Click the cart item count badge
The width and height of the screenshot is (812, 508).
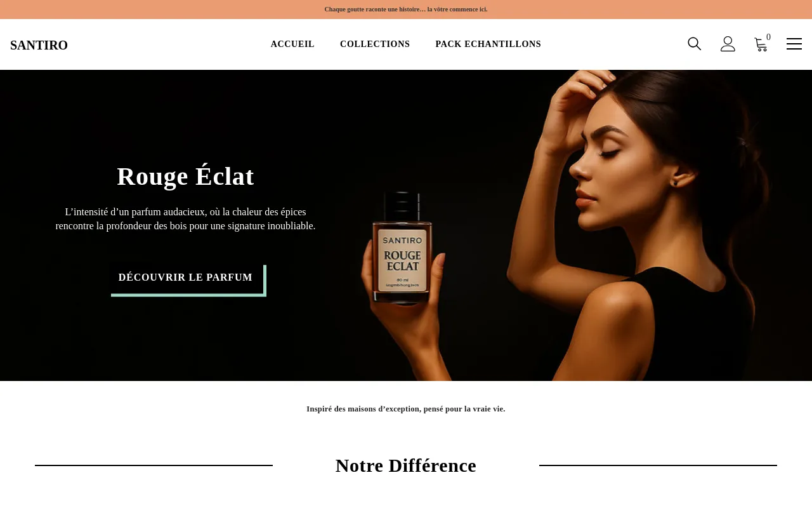[768, 37]
